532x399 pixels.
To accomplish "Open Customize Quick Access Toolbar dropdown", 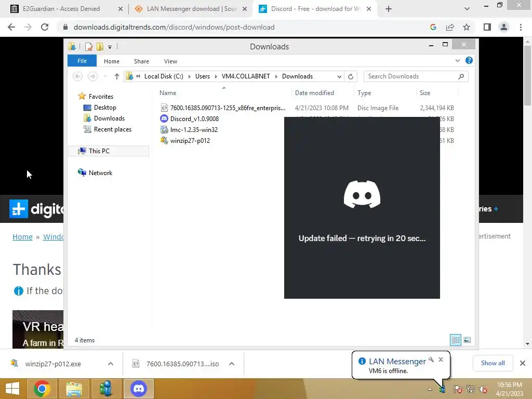I will 110,47.
